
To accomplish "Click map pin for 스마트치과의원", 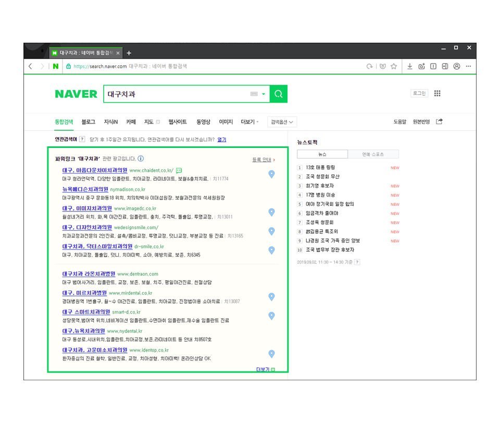I will [271, 316].
